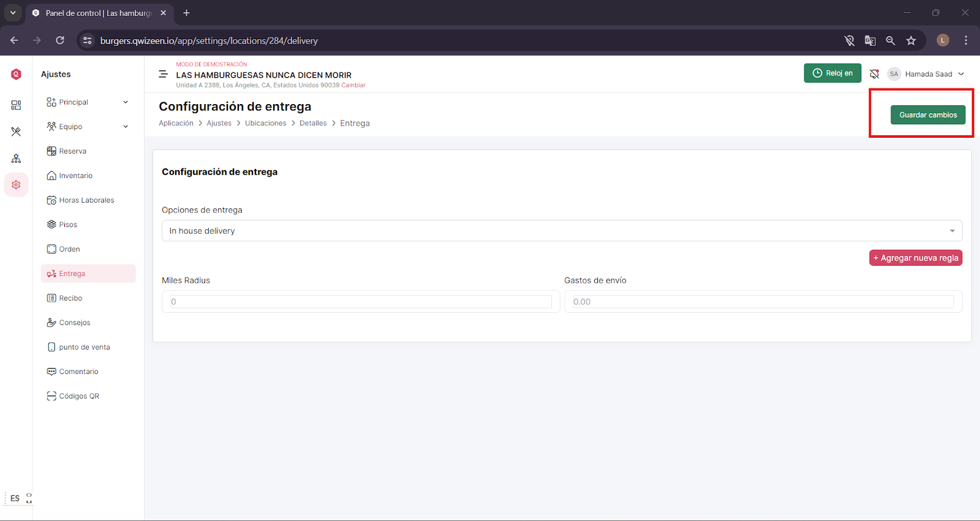Open Chrome three-dot menu
Image resolution: width=980 pixels, height=521 pixels.
pyautogui.click(x=966, y=40)
